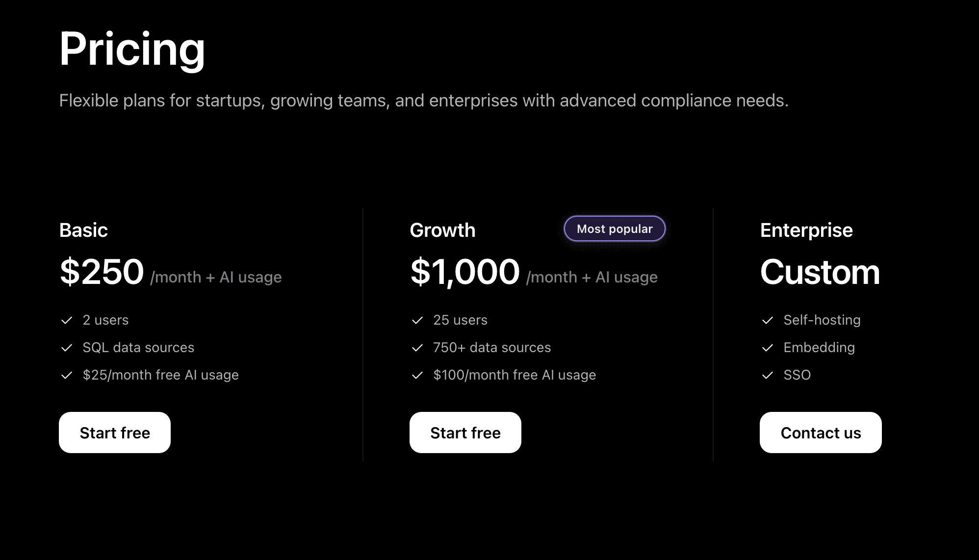
Task: Click the 'Growth' plan heading
Action: 442,229
